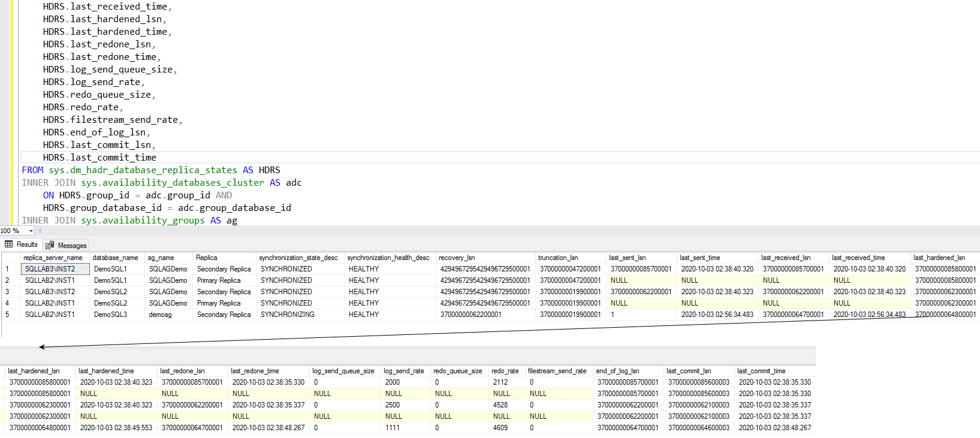Click the SYNCHRONIZING cell in row 5
This screenshot has width=980, height=438.
(287, 315)
